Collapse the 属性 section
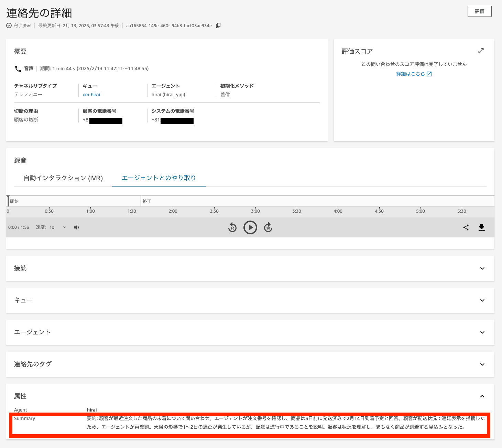This screenshot has height=448, width=502. (x=482, y=396)
